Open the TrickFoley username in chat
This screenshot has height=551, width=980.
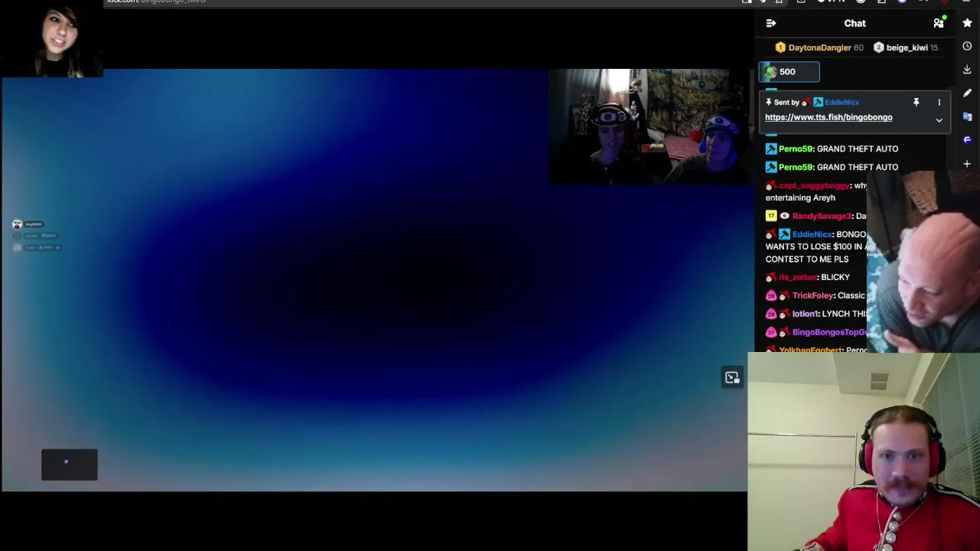pos(813,295)
